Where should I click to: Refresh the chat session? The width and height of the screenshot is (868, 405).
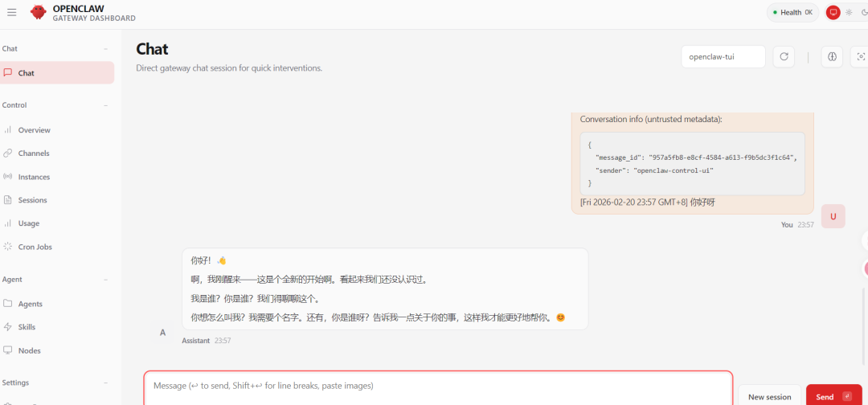(784, 56)
